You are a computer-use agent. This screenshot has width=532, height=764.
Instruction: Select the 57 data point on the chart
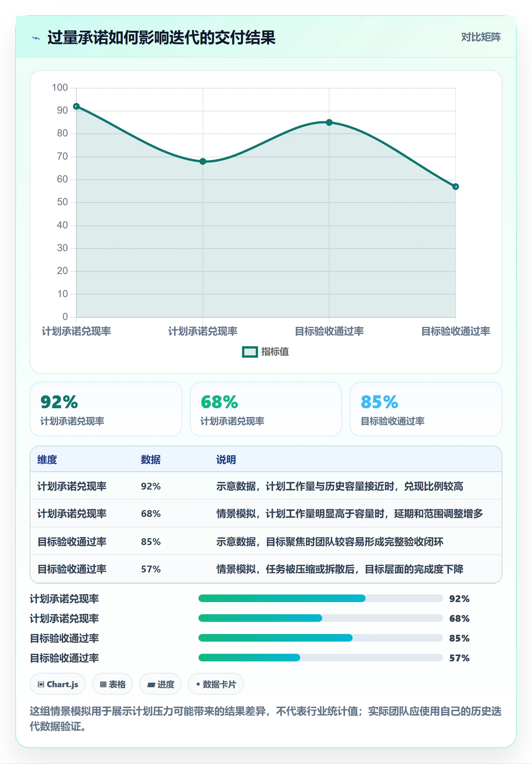tap(455, 187)
